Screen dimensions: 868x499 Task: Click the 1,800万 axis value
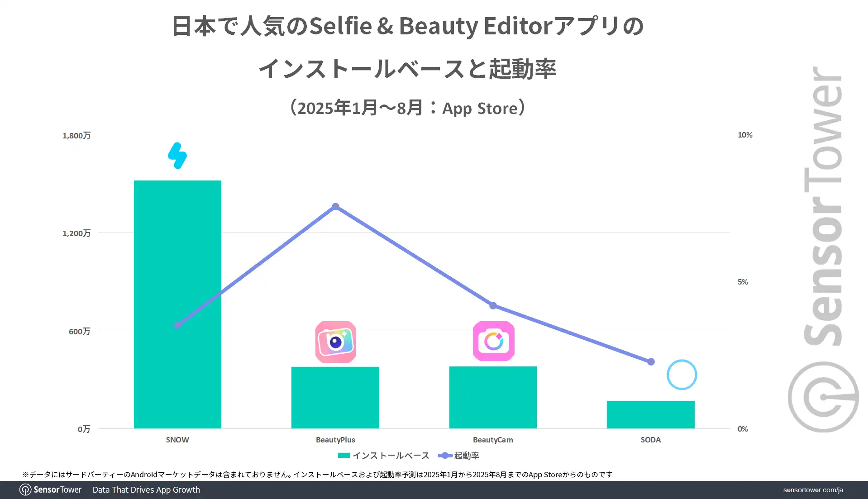(76, 136)
